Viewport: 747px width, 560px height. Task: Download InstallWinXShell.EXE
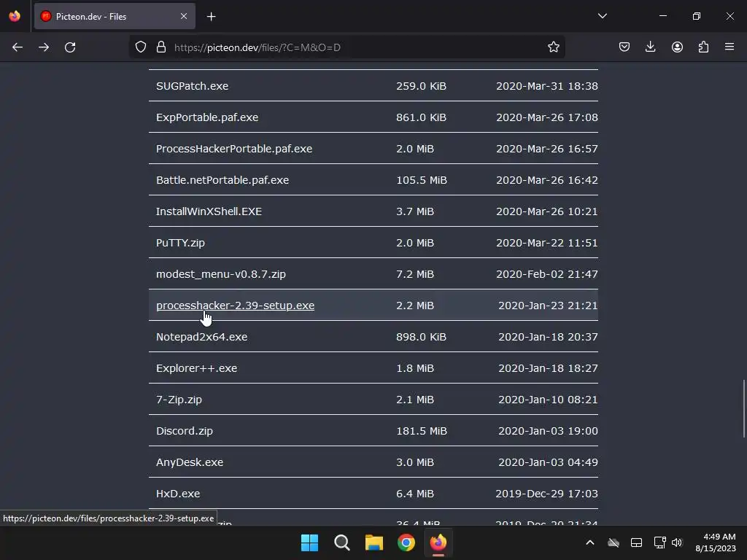pos(209,211)
